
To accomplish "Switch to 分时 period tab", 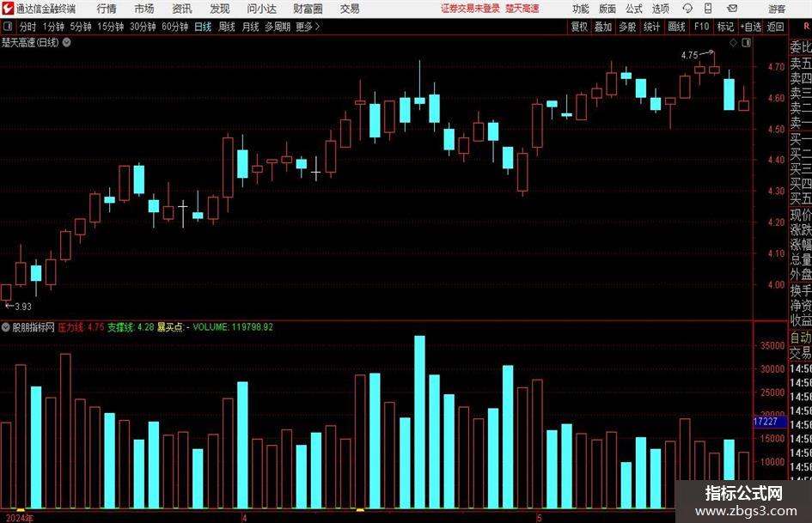I will click(x=28, y=27).
